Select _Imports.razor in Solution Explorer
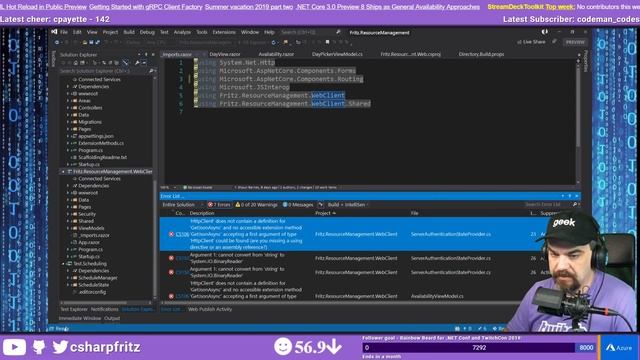The height and width of the screenshot is (360, 640). point(94,235)
